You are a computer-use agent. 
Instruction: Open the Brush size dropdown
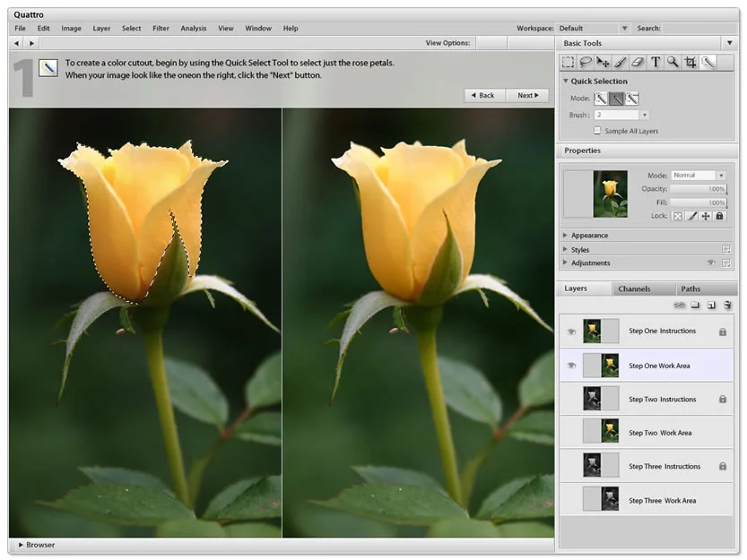tap(645, 115)
